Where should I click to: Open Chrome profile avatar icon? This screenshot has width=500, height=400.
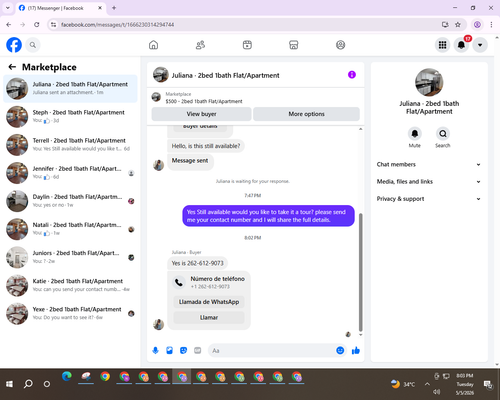[477, 25]
